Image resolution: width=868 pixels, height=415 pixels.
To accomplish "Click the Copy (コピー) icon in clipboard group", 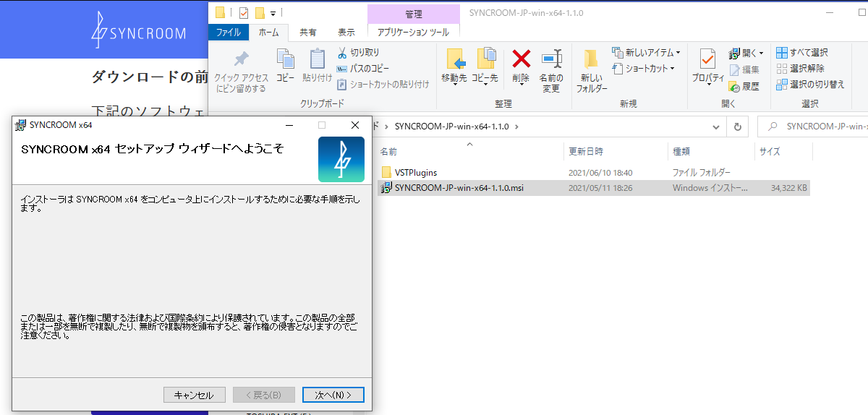I will 286,60.
